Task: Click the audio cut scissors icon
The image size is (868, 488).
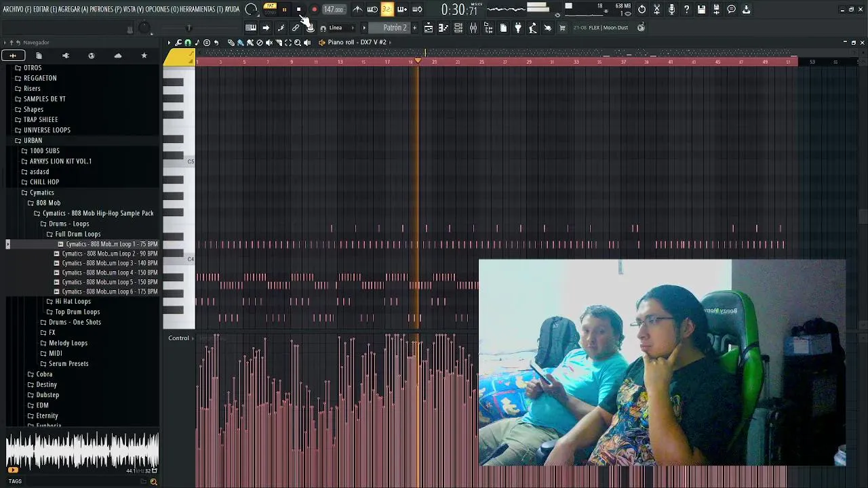Action: point(656,9)
